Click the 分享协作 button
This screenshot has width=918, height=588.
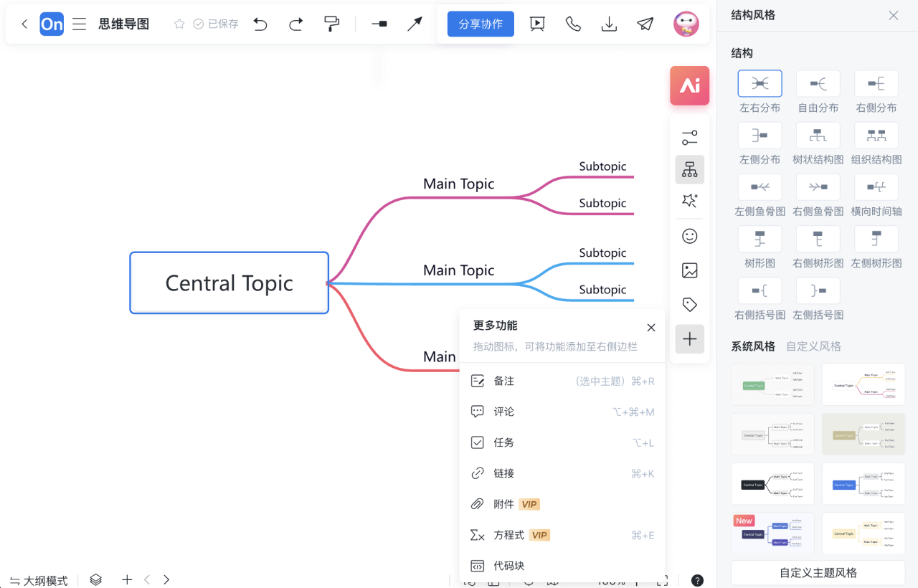point(481,24)
